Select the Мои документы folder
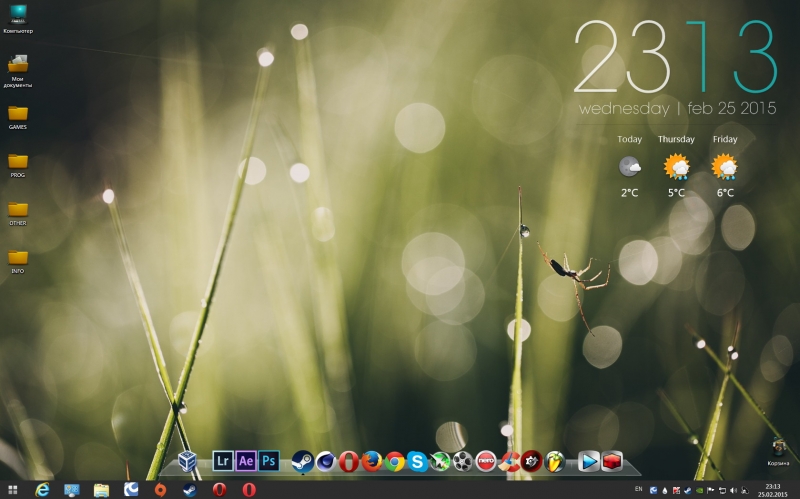Viewport: 800px width, 499px height. (x=18, y=70)
